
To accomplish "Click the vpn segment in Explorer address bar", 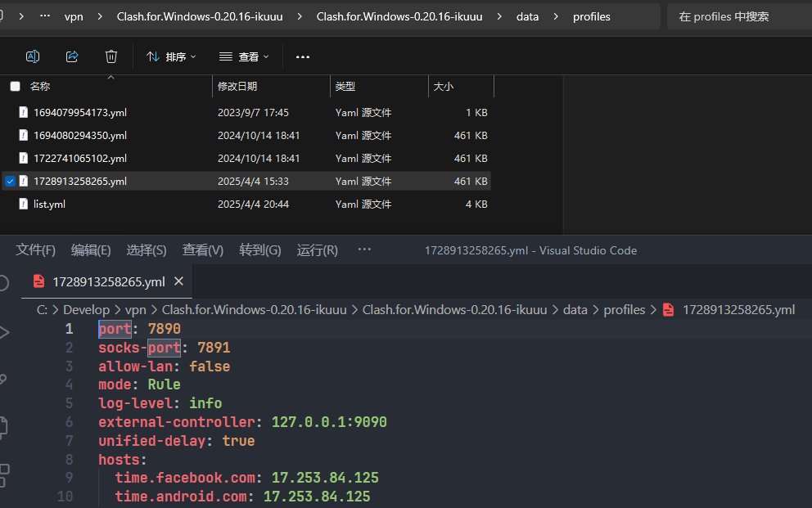I will pyautogui.click(x=74, y=16).
